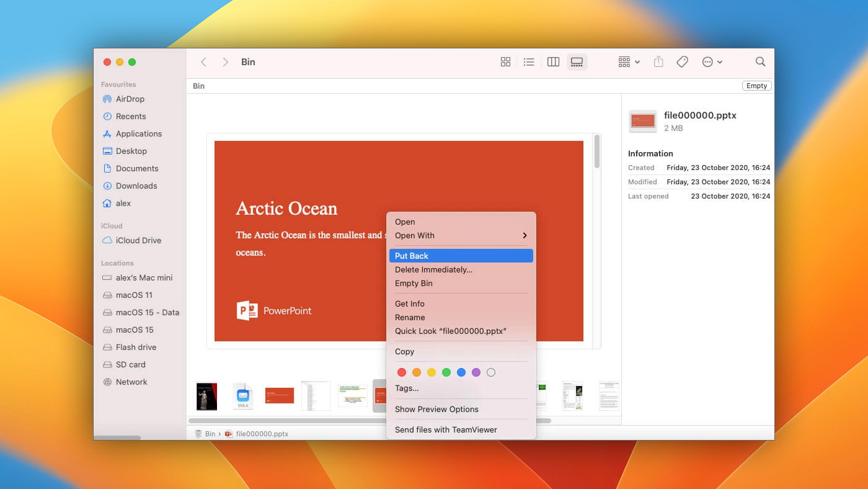Click the Empty button
The height and width of the screenshot is (489, 868).
756,86
